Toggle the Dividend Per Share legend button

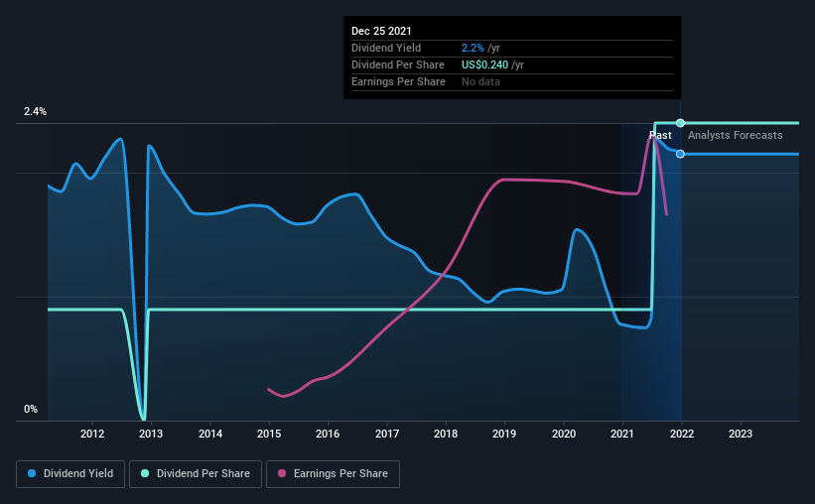pyautogui.click(x=196, y=474)
